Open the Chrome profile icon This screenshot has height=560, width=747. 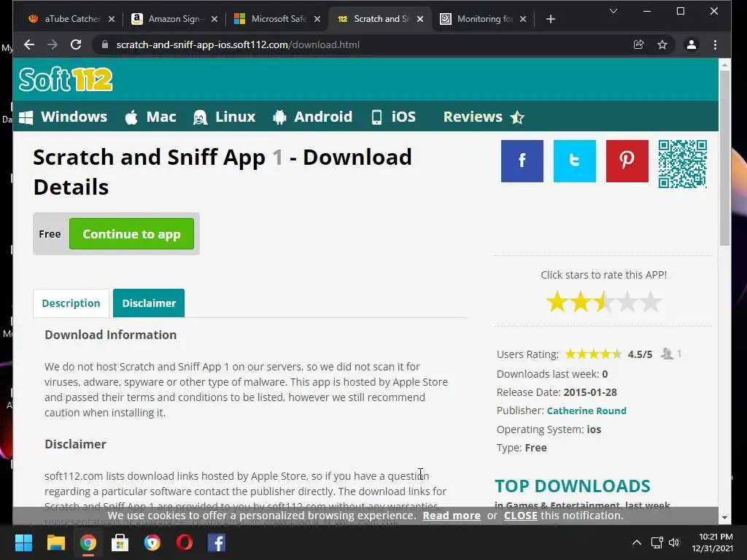(692, 44)
